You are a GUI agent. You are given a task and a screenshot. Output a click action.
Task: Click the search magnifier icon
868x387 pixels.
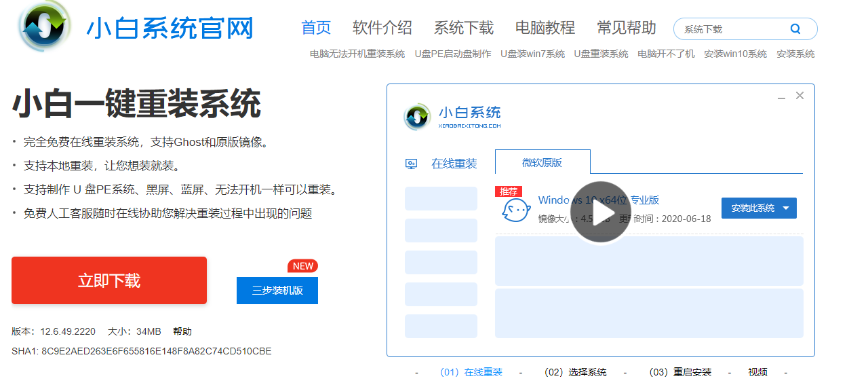click(795, 29)
